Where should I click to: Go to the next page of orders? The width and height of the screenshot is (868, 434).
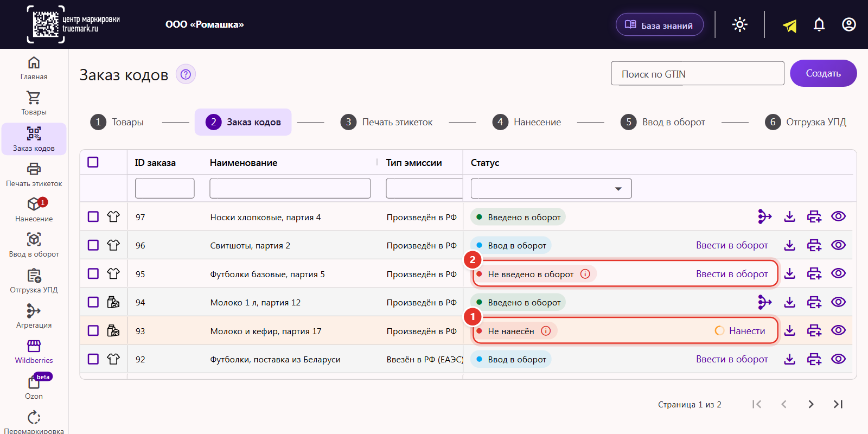[x=810, y=404]
